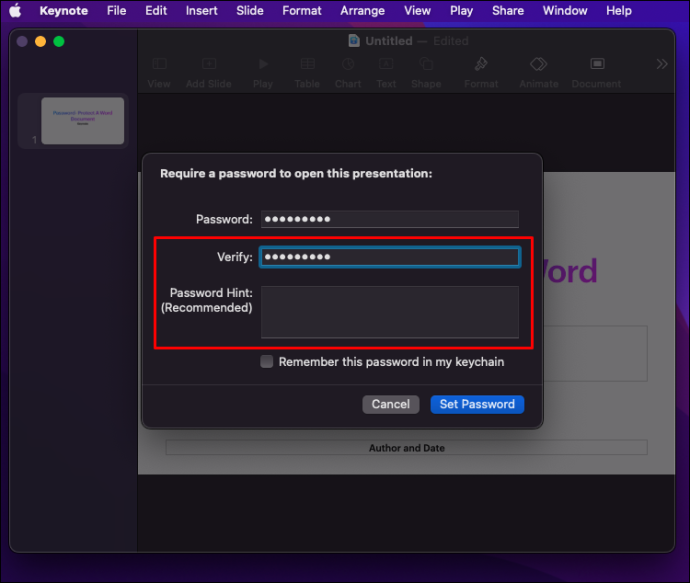Open the Apple menu

tap(15, 11)
